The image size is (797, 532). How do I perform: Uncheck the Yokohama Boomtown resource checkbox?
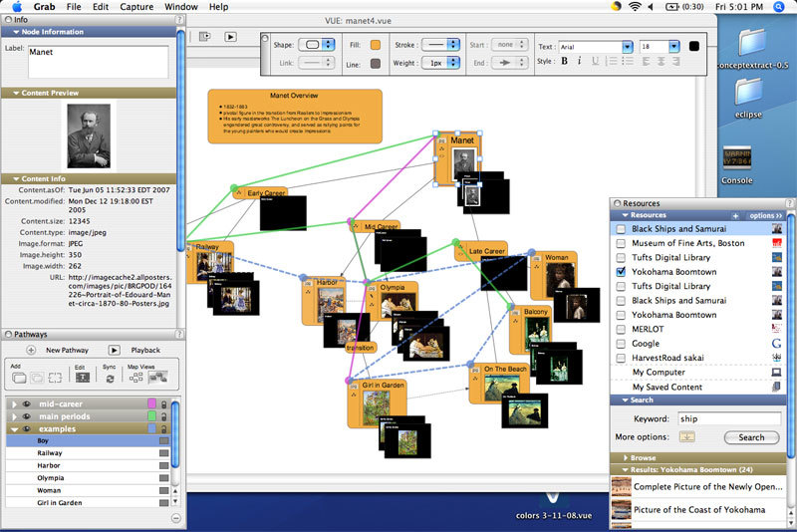pyautogui.click(x=622, y=271)
